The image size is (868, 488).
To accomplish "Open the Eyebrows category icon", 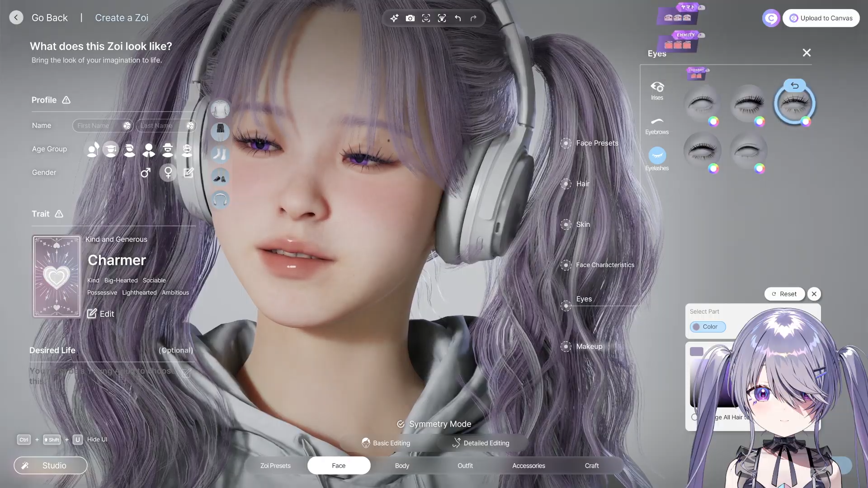I will tap(657, 126).
